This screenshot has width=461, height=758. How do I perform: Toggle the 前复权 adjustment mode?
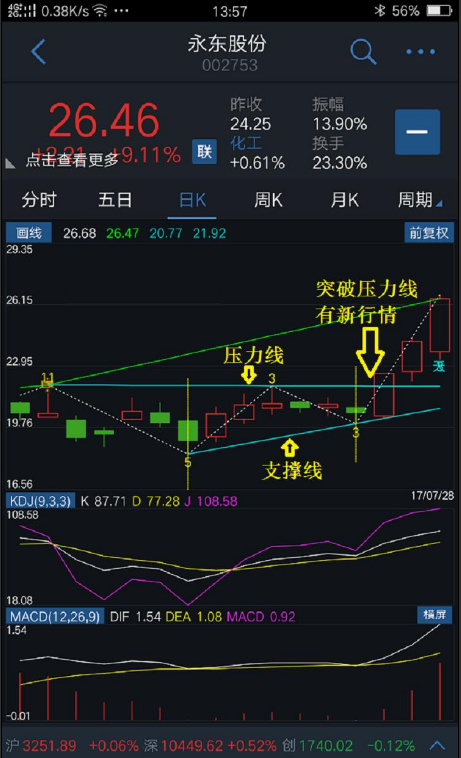(429, 233)
